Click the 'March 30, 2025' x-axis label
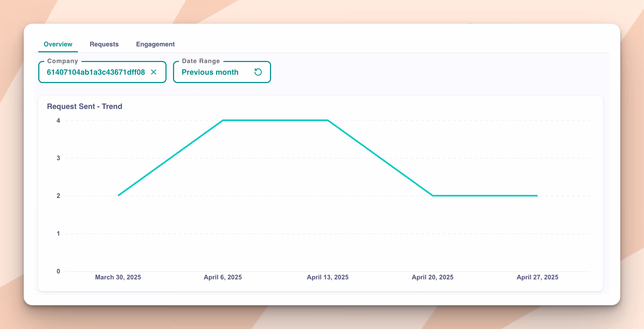 (x=118, y=277)
